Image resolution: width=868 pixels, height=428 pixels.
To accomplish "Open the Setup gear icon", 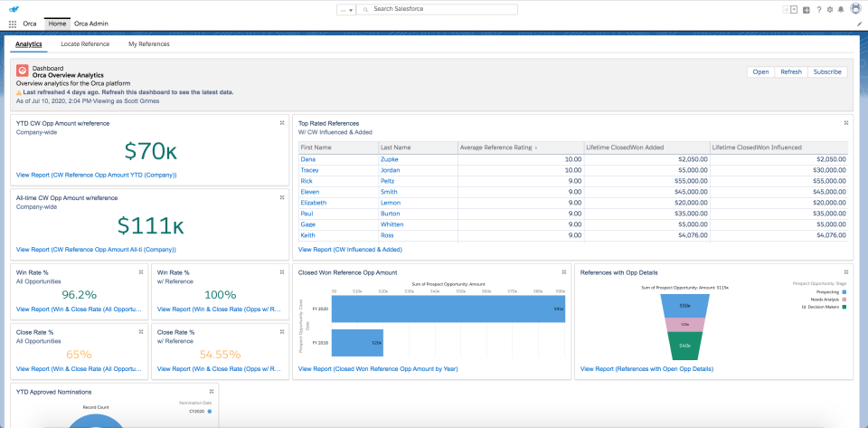I will tap(830, 9).
